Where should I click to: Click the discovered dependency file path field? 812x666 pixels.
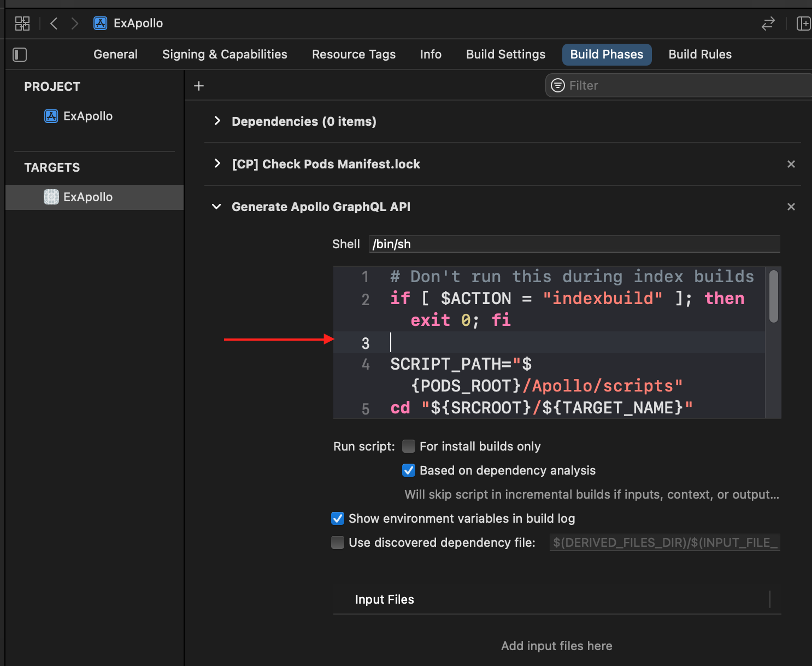click(x=664, y=542)
